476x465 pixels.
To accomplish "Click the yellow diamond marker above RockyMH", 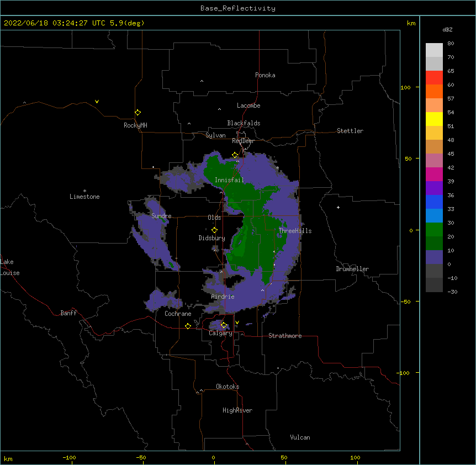I will point(137,112).
